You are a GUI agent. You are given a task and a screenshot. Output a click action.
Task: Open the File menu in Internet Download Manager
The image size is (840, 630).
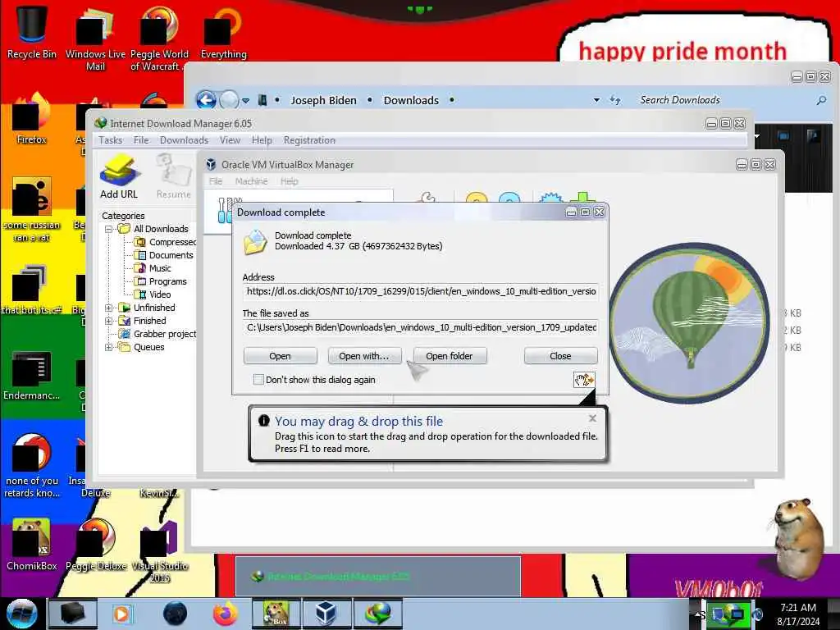(141, 140)
